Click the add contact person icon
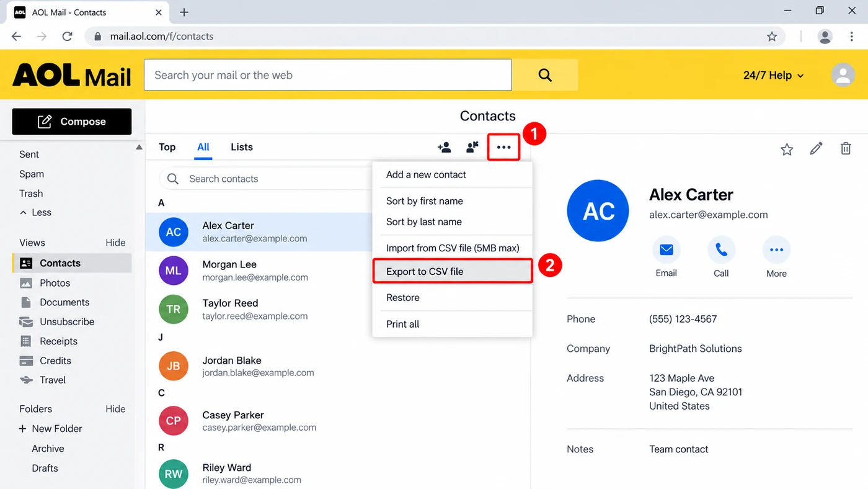This screenshot has width=868, height=489. (445, 147)
